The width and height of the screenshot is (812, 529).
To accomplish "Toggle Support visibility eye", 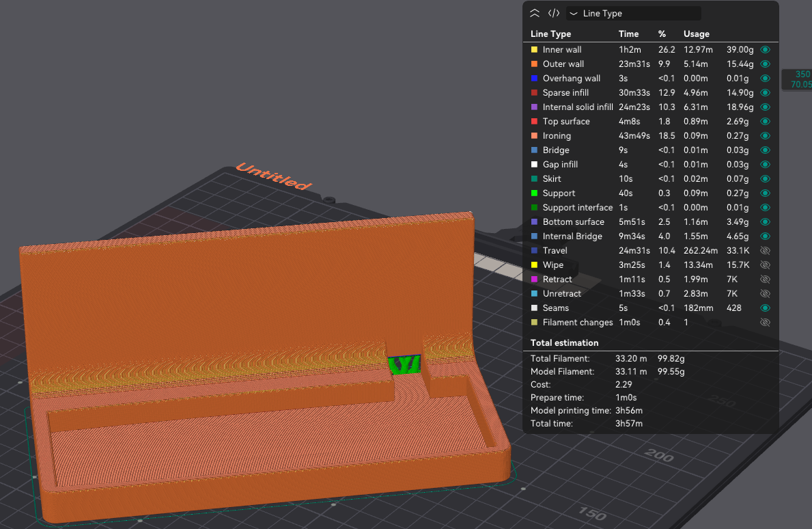I will point(765,193).
